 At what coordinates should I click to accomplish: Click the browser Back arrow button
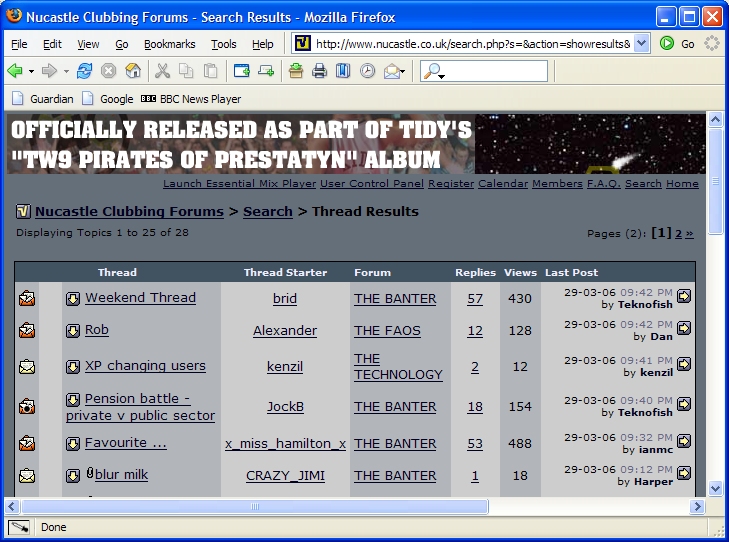(15, 71)
